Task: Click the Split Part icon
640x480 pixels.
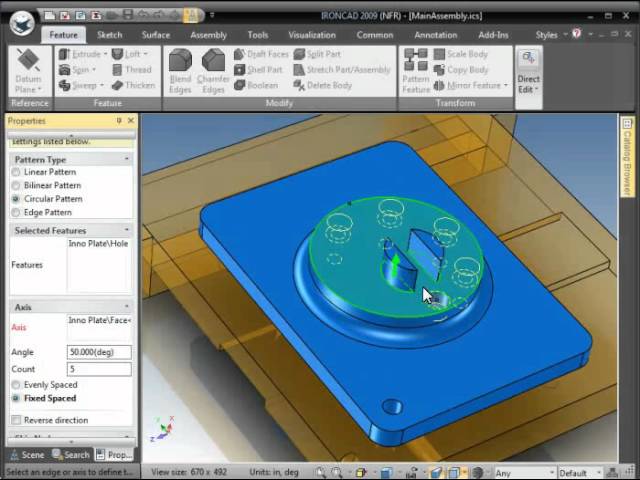Action: coord(299,54)
